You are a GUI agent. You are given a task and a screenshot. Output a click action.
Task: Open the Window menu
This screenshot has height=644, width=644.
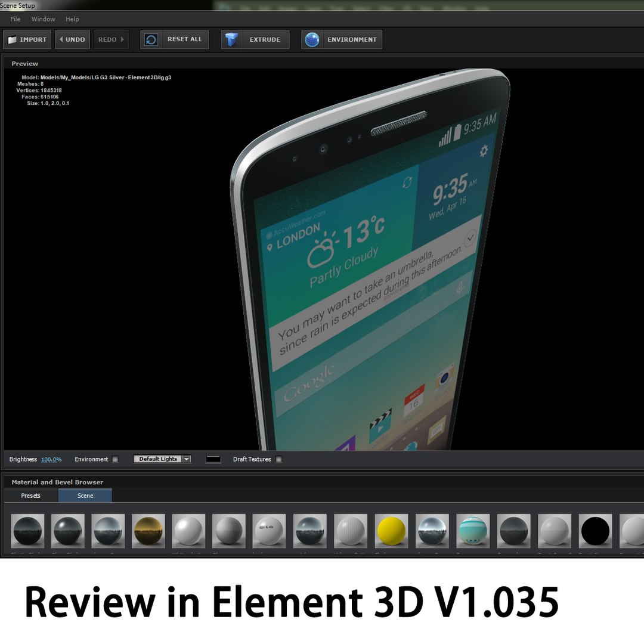coord(43,19)
